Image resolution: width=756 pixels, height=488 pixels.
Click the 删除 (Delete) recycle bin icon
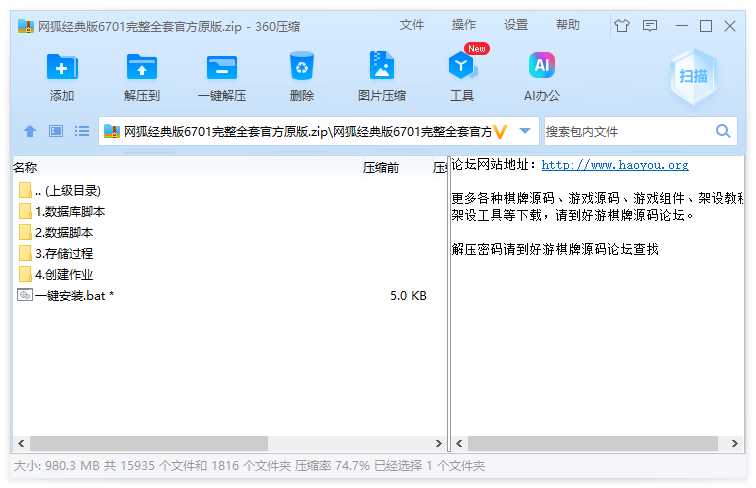click(302, 66)
